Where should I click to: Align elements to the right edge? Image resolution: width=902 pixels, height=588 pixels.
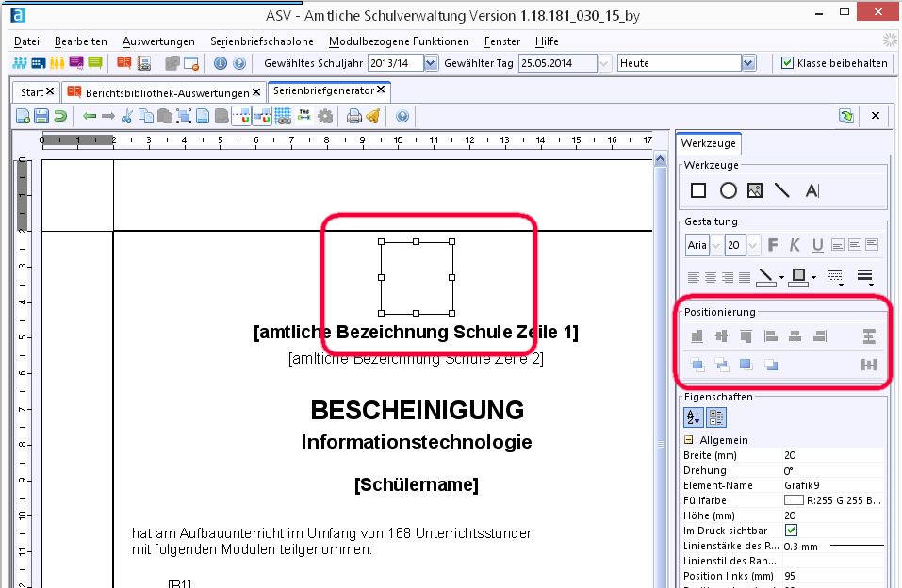tap(820, 336)
